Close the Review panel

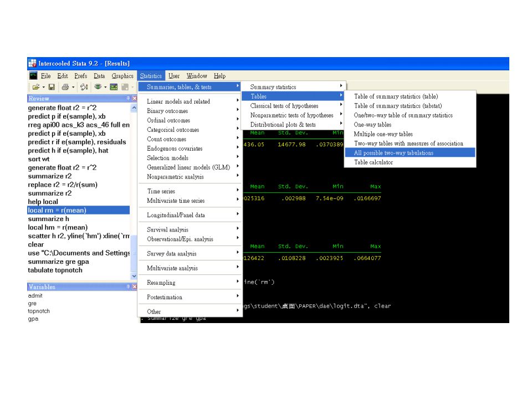[x=134, y=99]
